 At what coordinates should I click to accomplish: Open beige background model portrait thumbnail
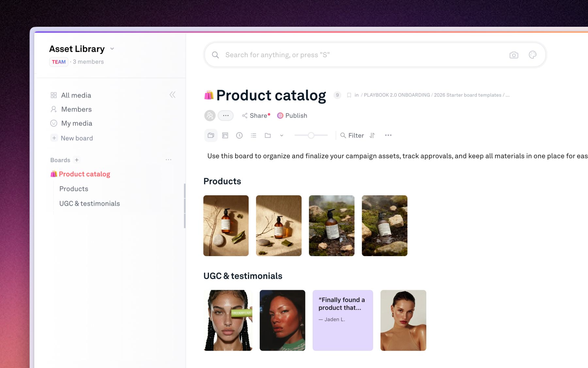[403, 320]
